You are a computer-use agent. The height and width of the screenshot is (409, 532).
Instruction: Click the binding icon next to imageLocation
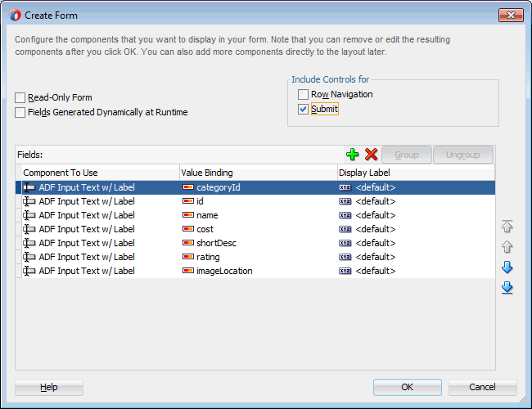pyautogui.click(x=188, y=271)
